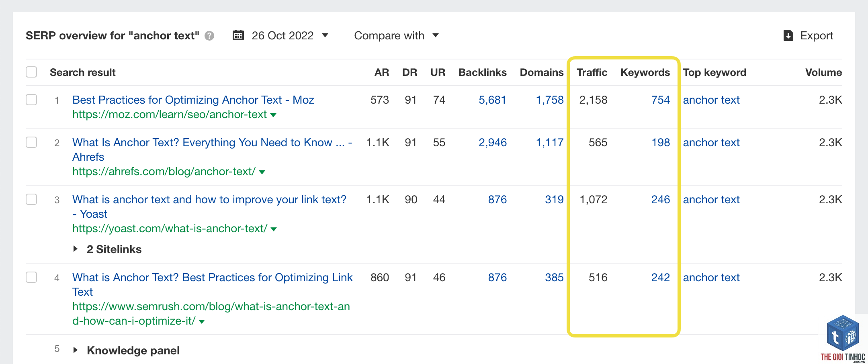Click the Keywords column header

645,72
